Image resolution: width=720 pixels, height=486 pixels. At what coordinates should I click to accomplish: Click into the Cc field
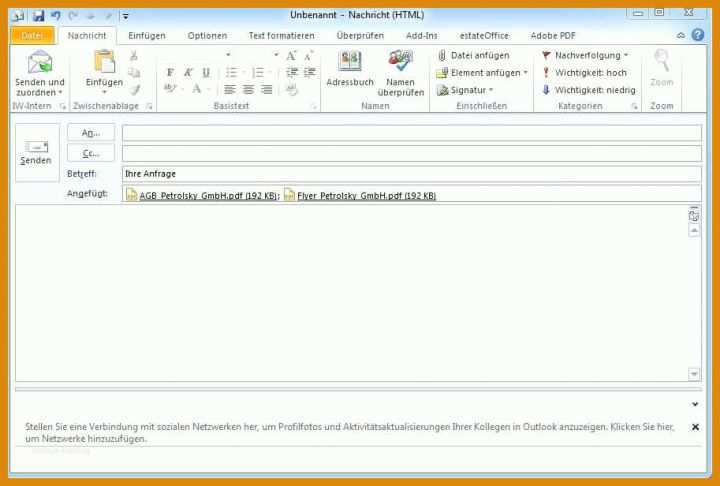pyautogui.click(x=411, y=153)
